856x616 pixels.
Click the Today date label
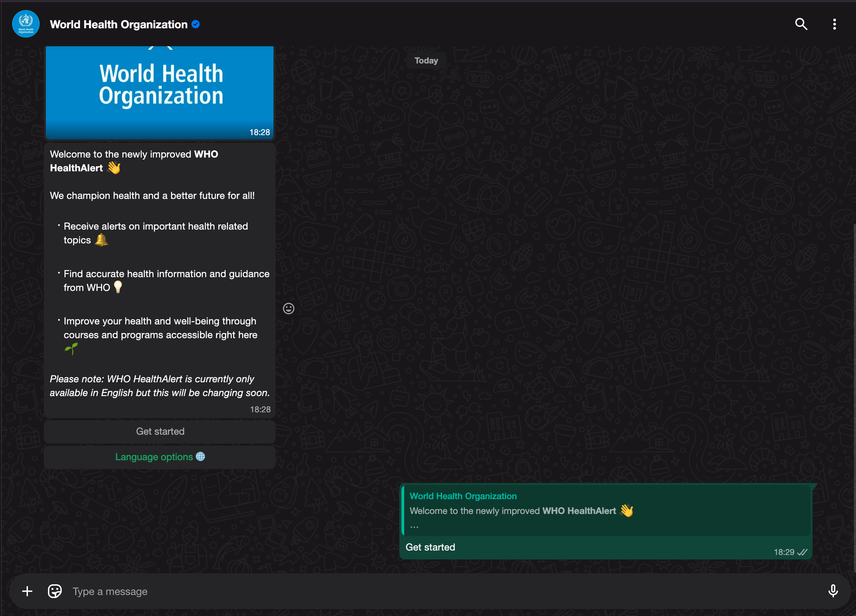[426, 61]
